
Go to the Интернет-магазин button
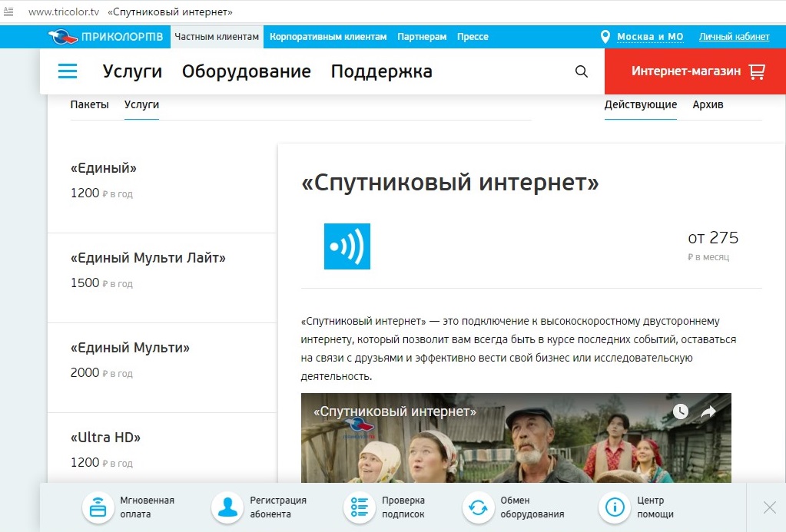pyautogui.click(x=695, y=71)
